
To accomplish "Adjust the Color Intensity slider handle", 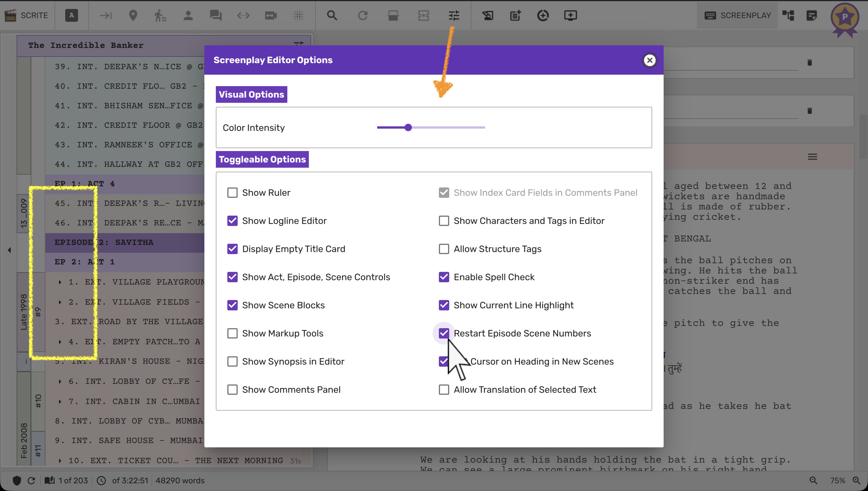I will click(408, 127).
